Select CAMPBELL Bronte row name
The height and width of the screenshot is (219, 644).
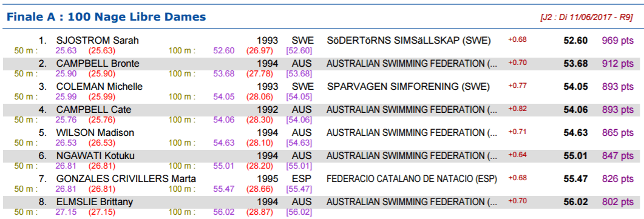(x=98, y=64)
